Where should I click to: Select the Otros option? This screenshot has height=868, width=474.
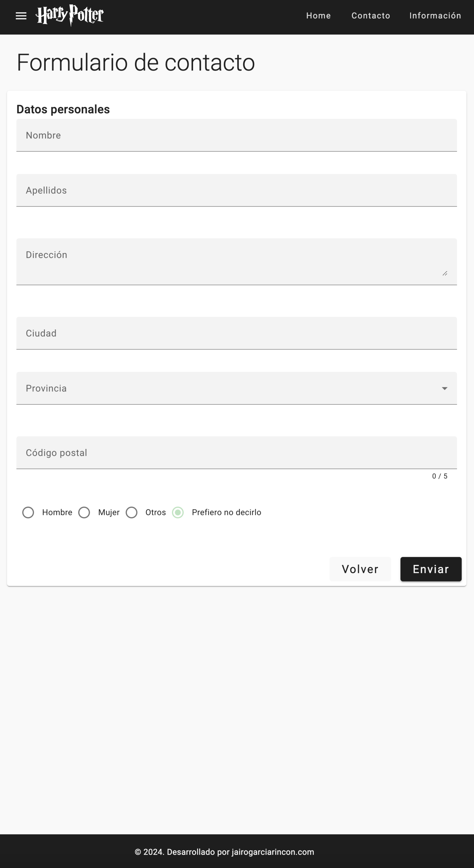point(132,513)
